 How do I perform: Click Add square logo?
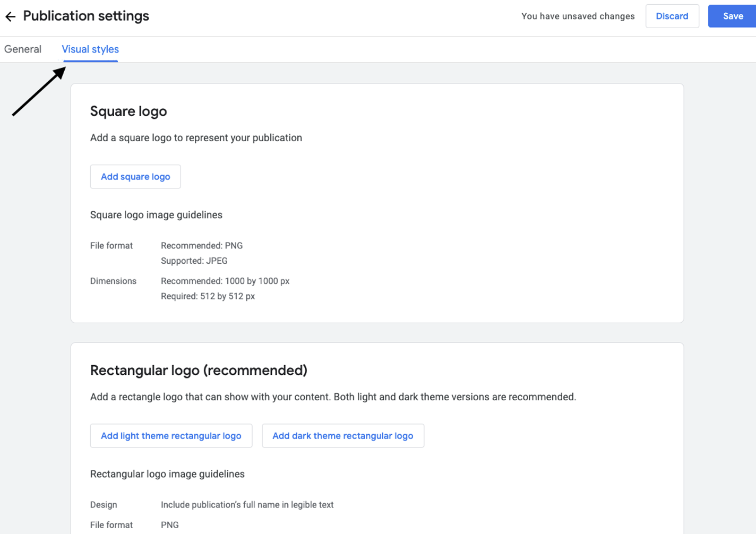pos(135,176)
